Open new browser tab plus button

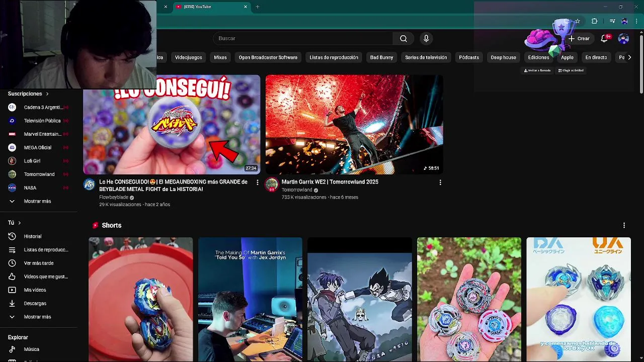(258, 7)
